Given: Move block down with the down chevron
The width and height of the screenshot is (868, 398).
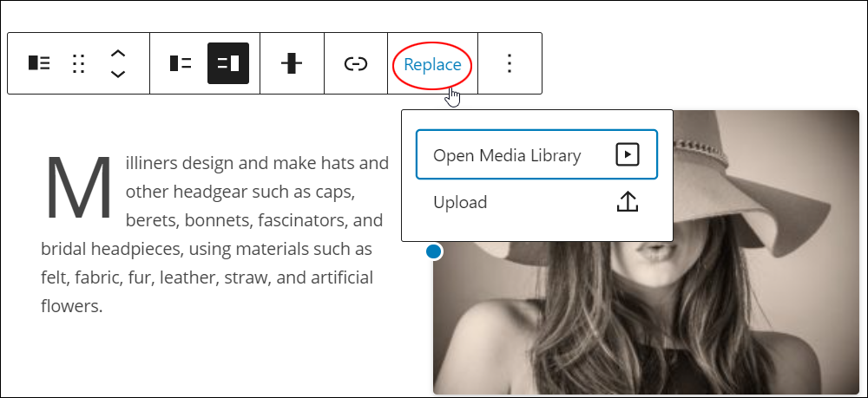Looking at the screenshot, I should point(118,74).
